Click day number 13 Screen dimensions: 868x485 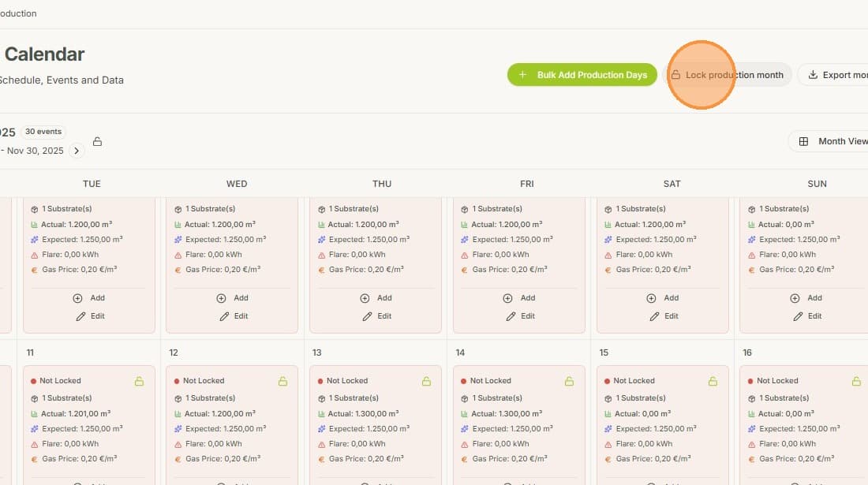pyautogui.click(x=316, y=353)
